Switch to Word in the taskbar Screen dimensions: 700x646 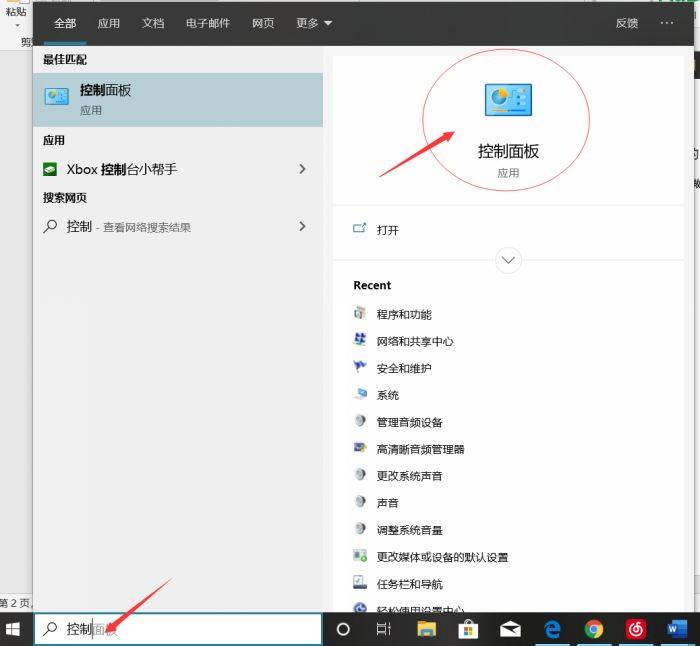click(x=677, y=629)
